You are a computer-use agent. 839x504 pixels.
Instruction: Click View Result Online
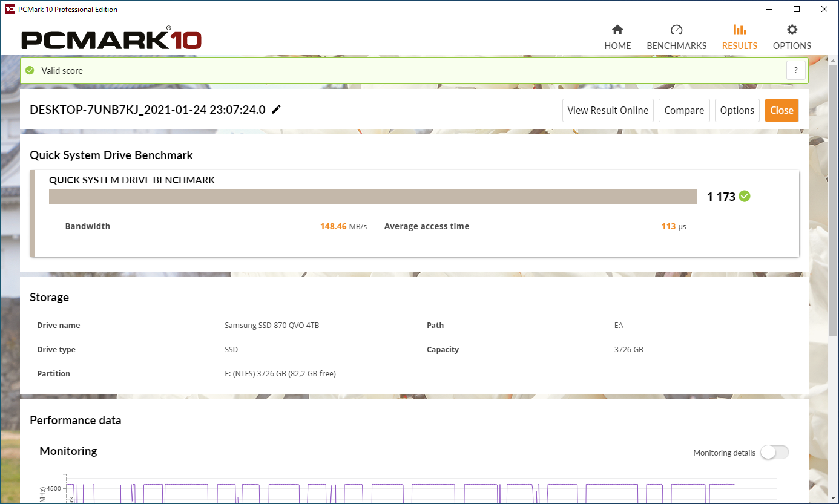click(x=608, y=110)
